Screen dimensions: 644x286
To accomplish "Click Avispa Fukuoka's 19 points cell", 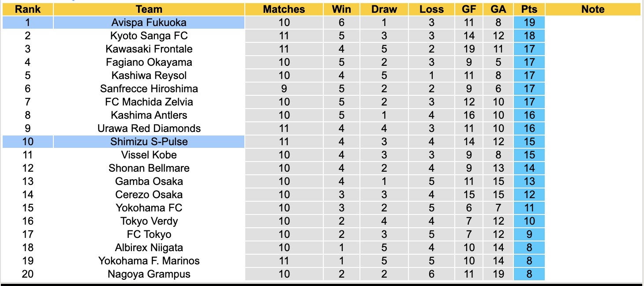I will click(x=529, y=23).
